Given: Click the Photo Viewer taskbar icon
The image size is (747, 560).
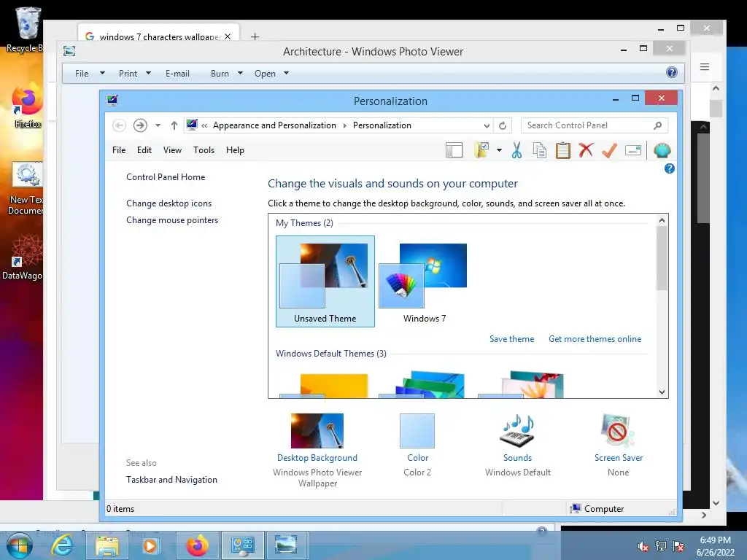Looking at the screenshot, I should pos(286,545).
